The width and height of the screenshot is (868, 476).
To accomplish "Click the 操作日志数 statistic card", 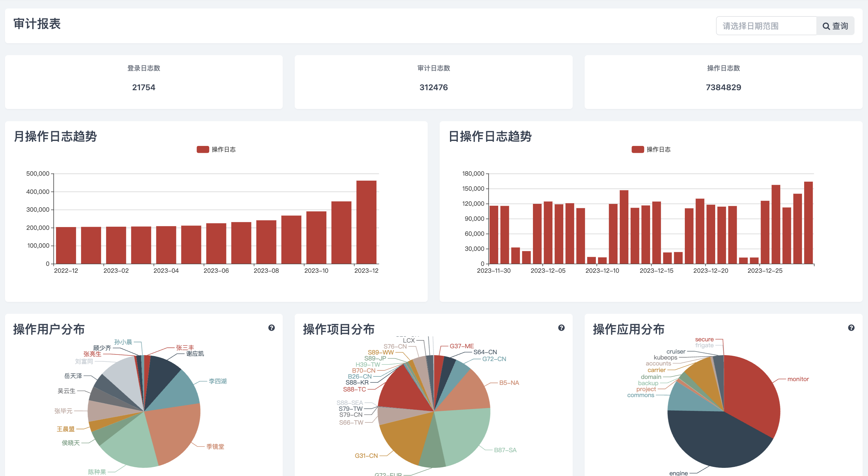I will [x=723, y=82].
